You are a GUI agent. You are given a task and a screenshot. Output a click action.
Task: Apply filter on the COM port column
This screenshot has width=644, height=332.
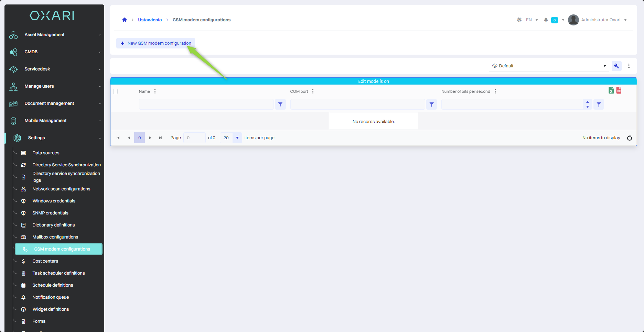tap(431, 104)
